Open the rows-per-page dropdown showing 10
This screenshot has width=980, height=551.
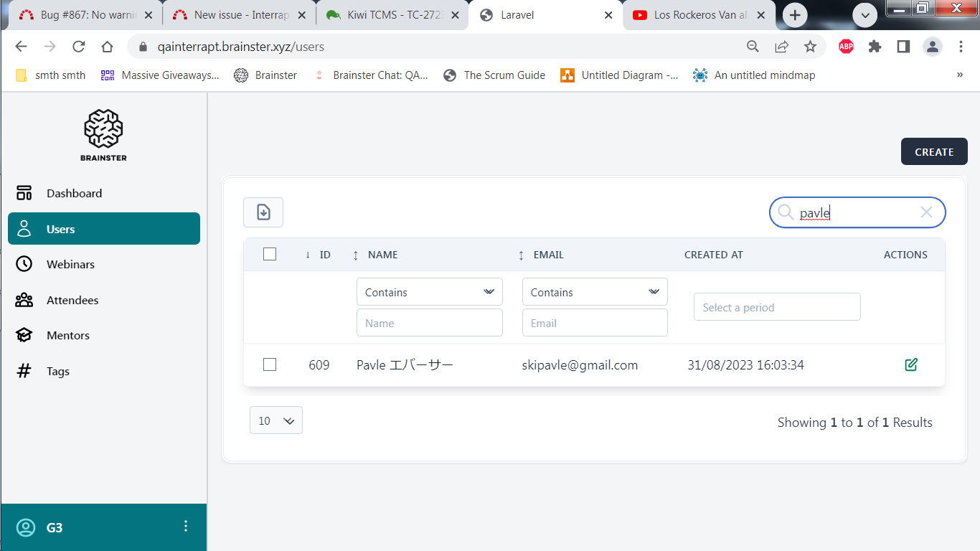tap(276, 420)
